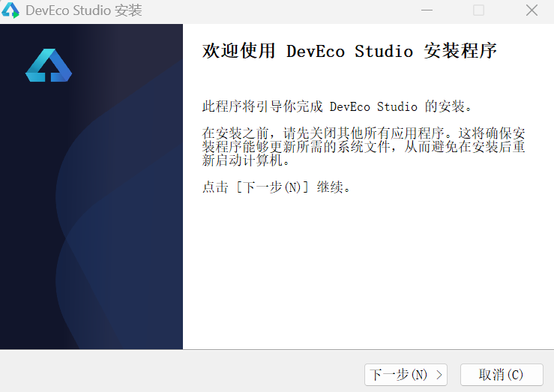
Task: Click the heading 欢迎使用 DevEco Studio 安装程序
Action: pos(349,51)
